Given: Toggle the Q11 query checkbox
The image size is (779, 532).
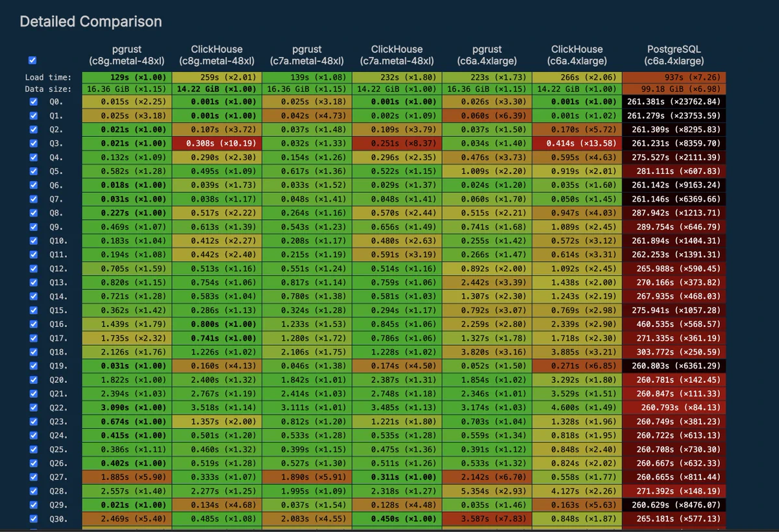Looking at the screenshot, I should click(x=33, y=254).
